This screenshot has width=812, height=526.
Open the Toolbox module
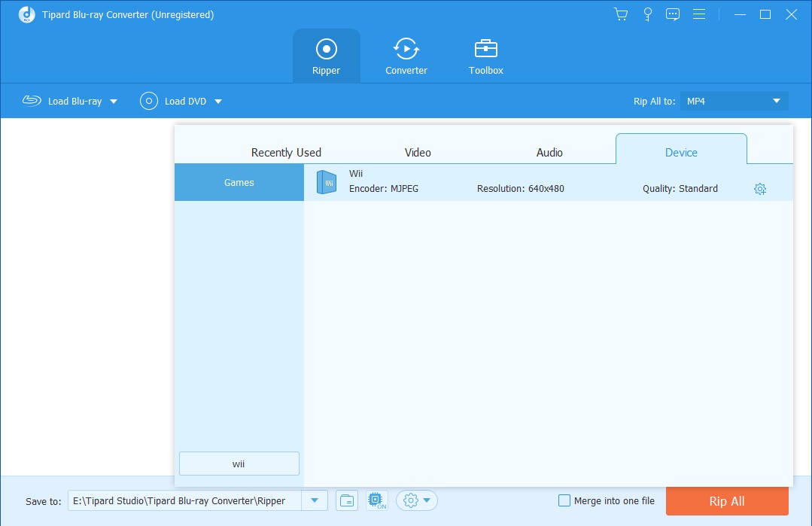[x=485, y=56]
